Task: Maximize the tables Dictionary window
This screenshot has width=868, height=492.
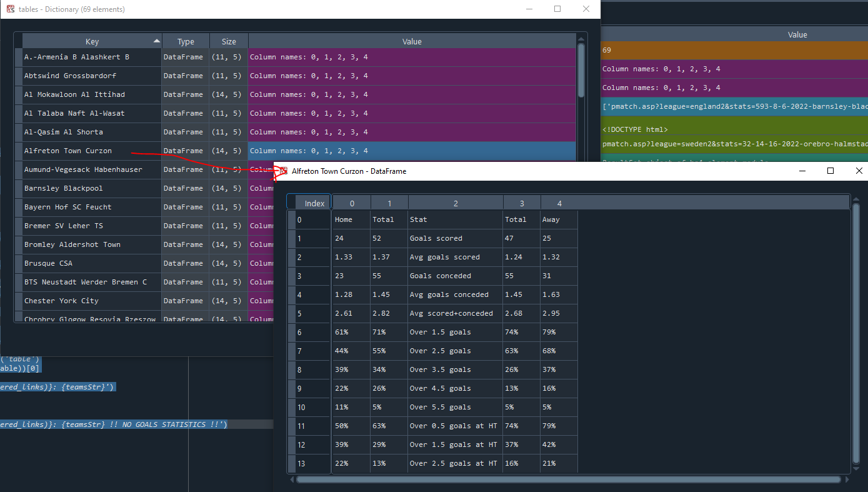Action: pos(557,9)
